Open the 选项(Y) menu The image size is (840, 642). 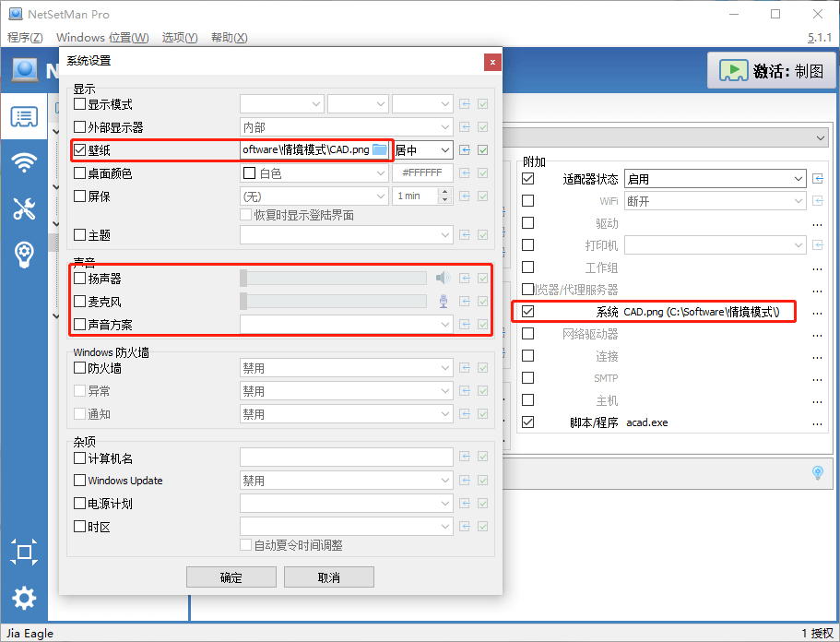180,38
